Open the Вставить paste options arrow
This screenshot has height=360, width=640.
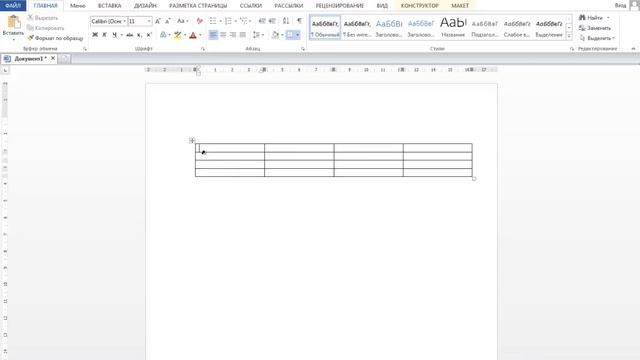pos(13,40)
